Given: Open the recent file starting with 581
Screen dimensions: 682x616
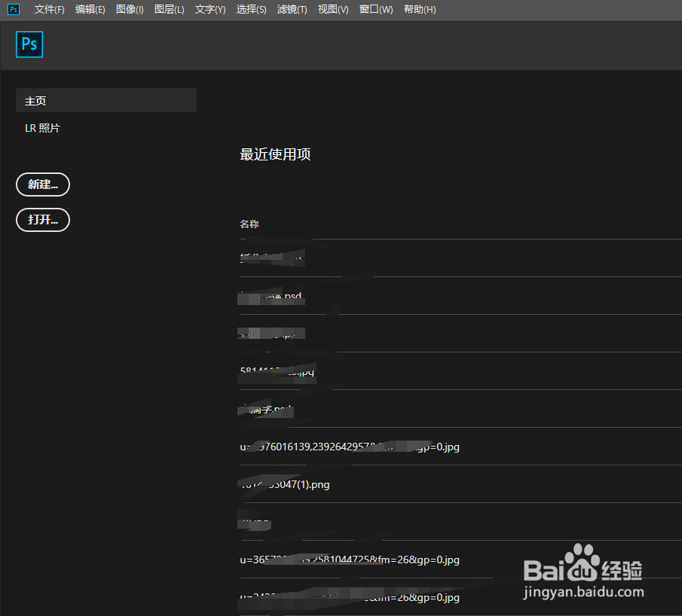Looking at the screenshot, I should click(x=277, y=372).
